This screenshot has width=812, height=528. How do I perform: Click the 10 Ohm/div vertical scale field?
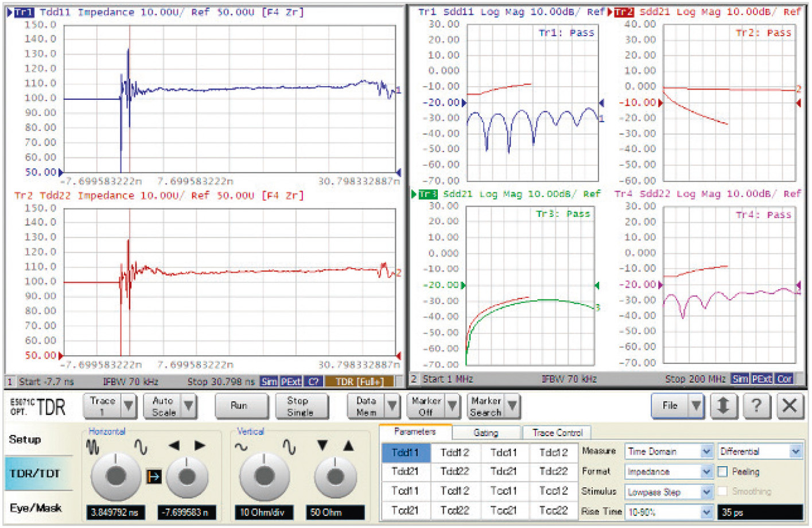(x=264, y=513)
